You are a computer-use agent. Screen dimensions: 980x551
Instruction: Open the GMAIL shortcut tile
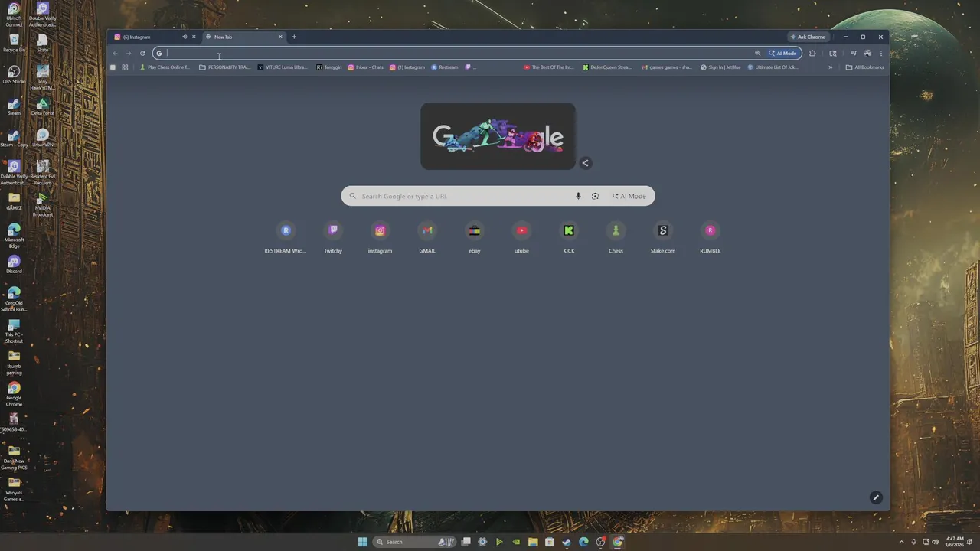click(x=427, y=236)
